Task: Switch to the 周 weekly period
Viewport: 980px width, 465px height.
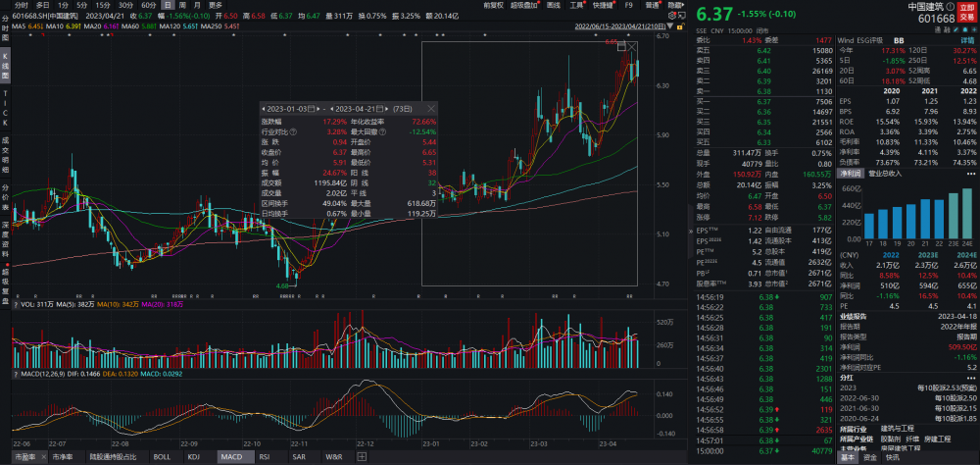Action: pyautogui.click(x=196, y=5)
